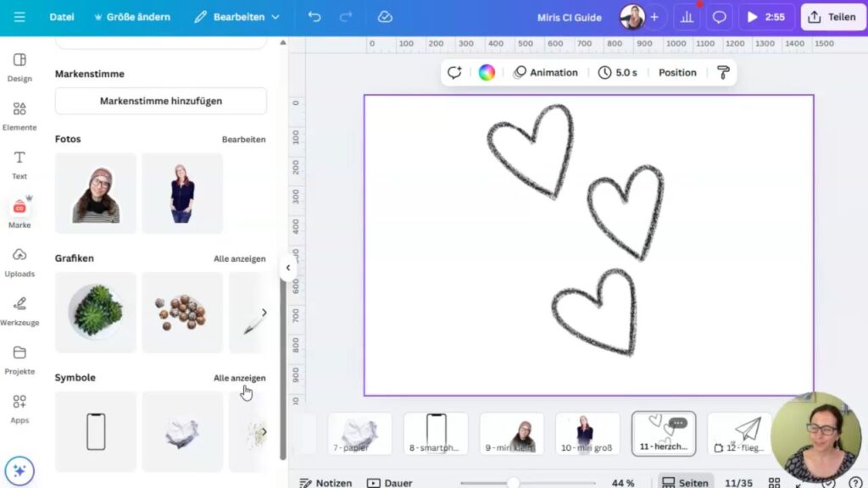Click the undo arrow in top bar
This screenshot has width=868, height=488.
(314, 17)
